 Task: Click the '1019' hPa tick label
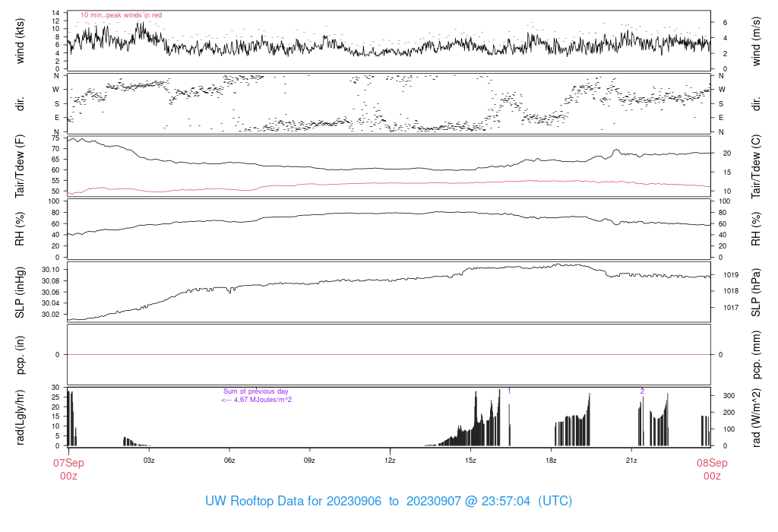point(731,275)
